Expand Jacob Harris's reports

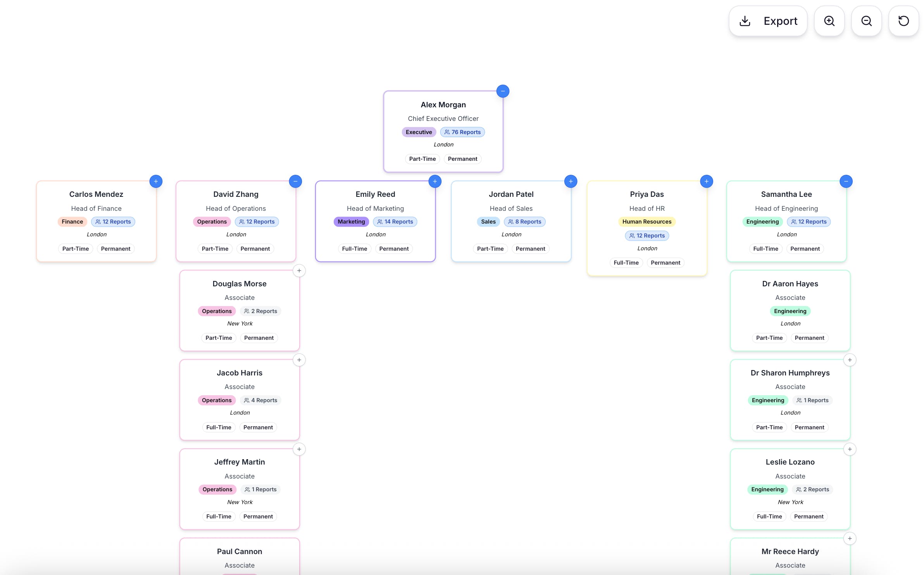point(299,360)
